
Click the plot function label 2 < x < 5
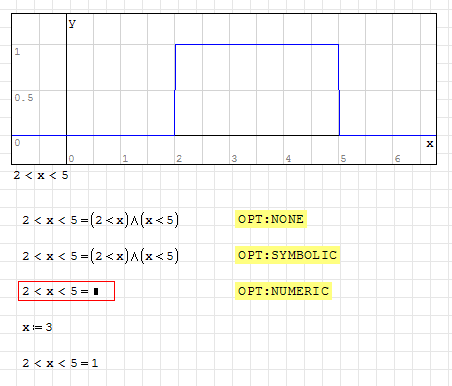point(41,175)
